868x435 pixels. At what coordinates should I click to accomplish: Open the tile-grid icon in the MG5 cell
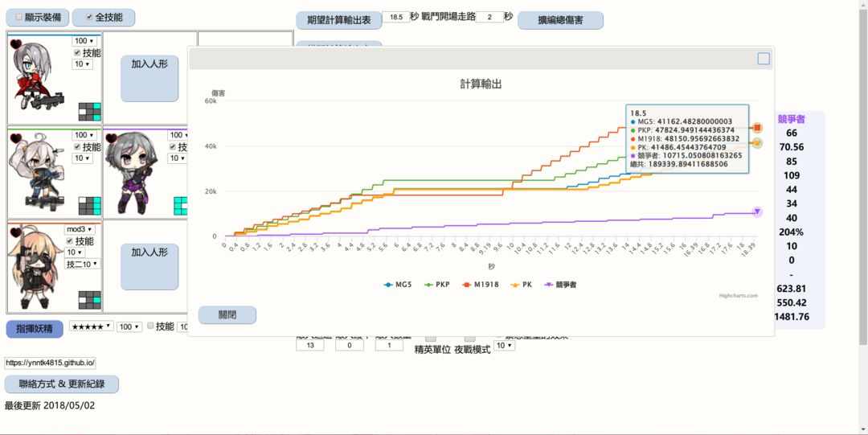90,112
